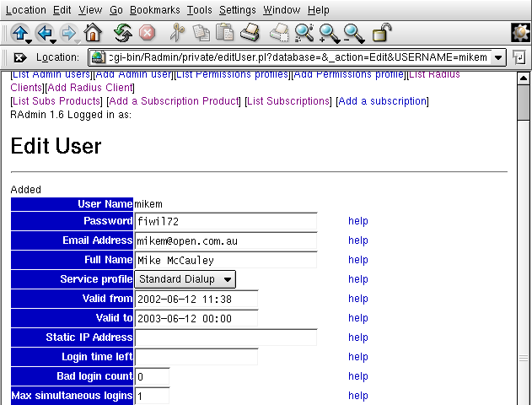Screen dimensions: 532x405
Task: Print the page with the printer icon
Action: point(250,33)
